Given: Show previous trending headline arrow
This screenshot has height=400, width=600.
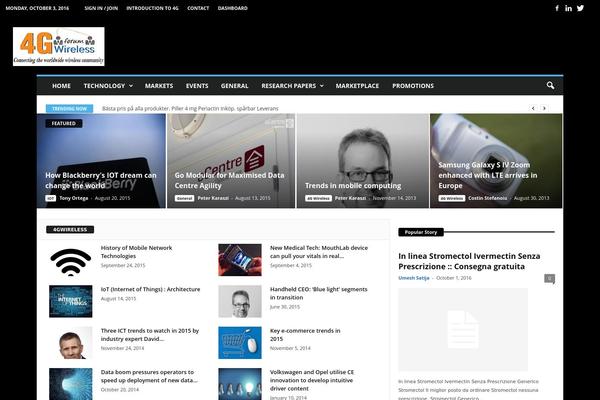Looking at the screenshot, I should point(533,108).
